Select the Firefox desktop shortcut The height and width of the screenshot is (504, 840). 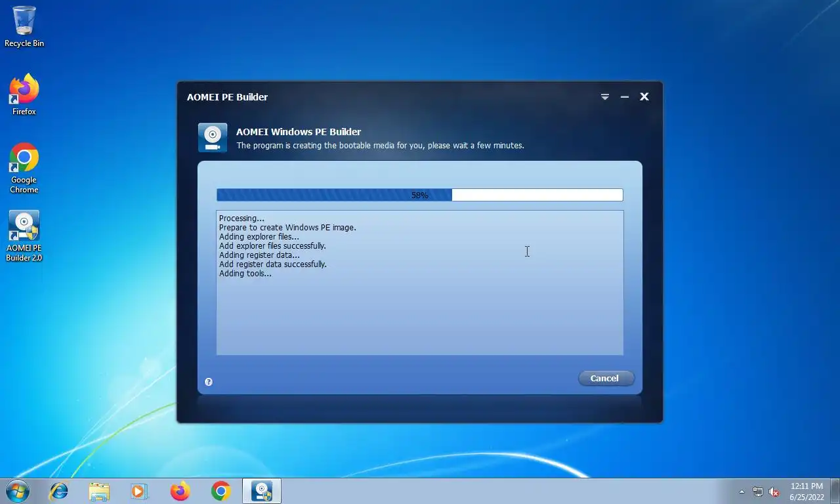click(24, 95)
